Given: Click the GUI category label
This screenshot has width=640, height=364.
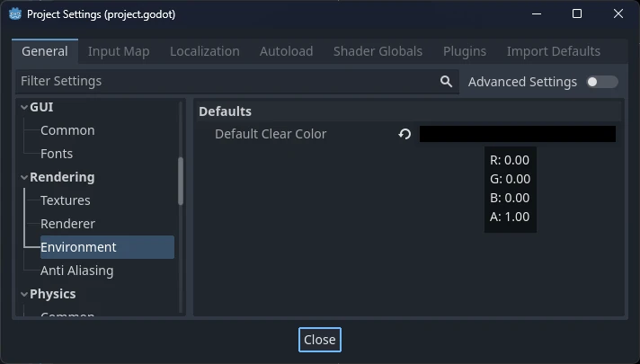Looking at the screenshot, I should [x=41, y=107].
